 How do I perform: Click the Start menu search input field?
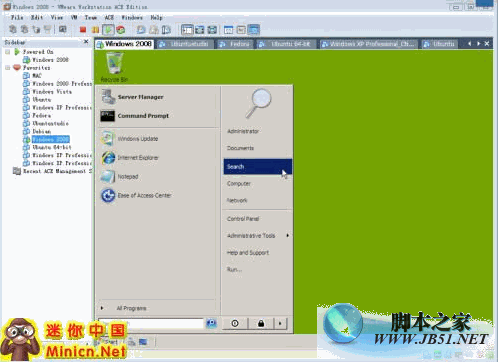point(151,323)
